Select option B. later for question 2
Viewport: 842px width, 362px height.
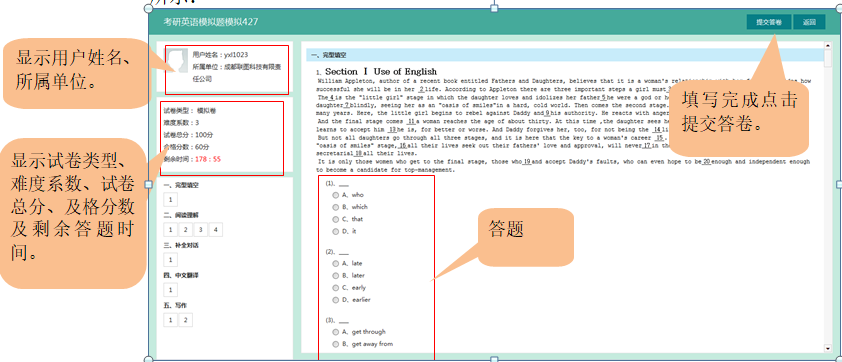click(x=336, y=276)
